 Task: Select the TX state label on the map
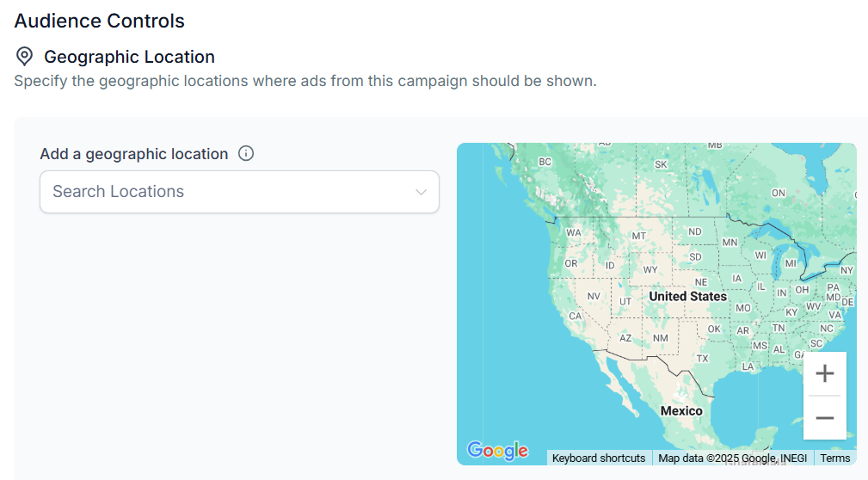click(703, 359)
